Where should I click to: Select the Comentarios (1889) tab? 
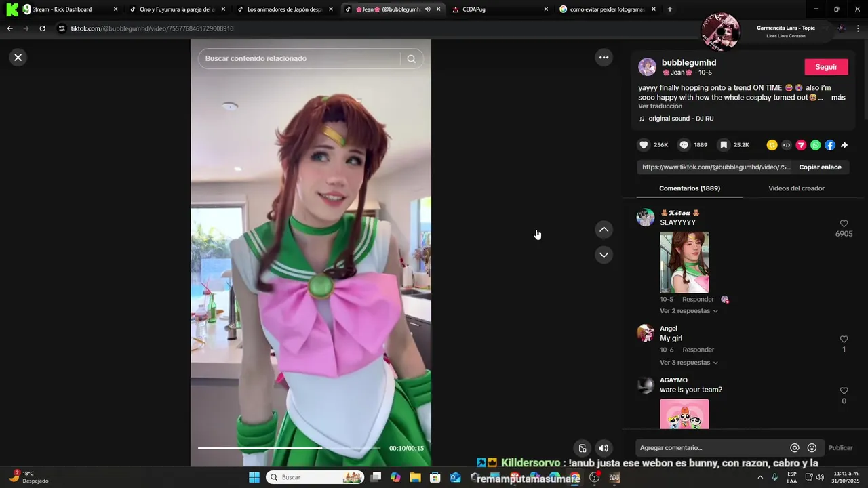point(690,188)
